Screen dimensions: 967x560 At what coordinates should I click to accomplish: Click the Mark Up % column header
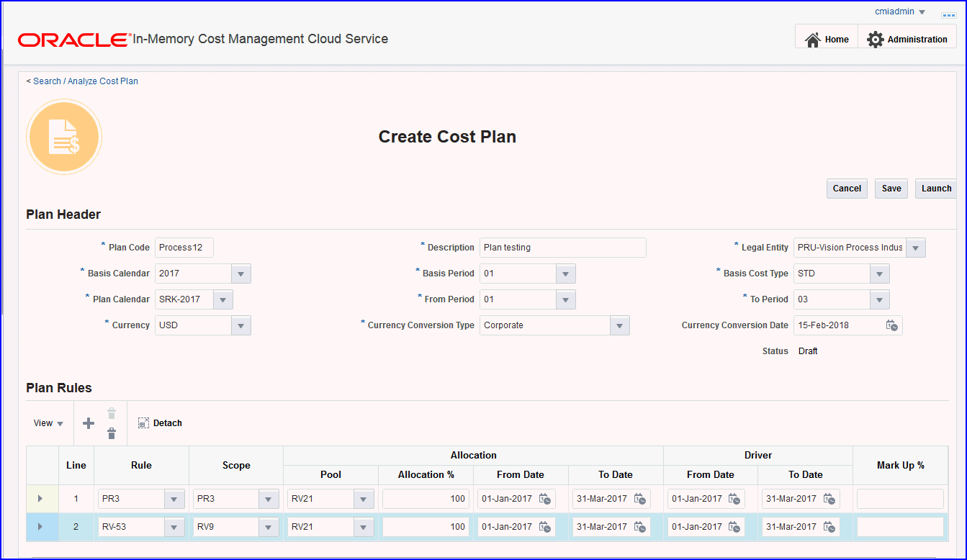(x=901, y=465)
